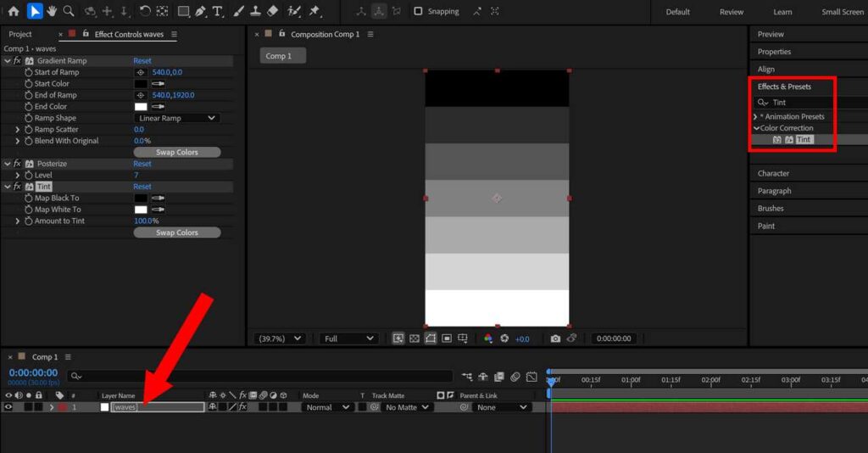Use the Map Black To eyedropper
Screen dimensions: 868x453
pyautogui.click(x=159, y=198)
